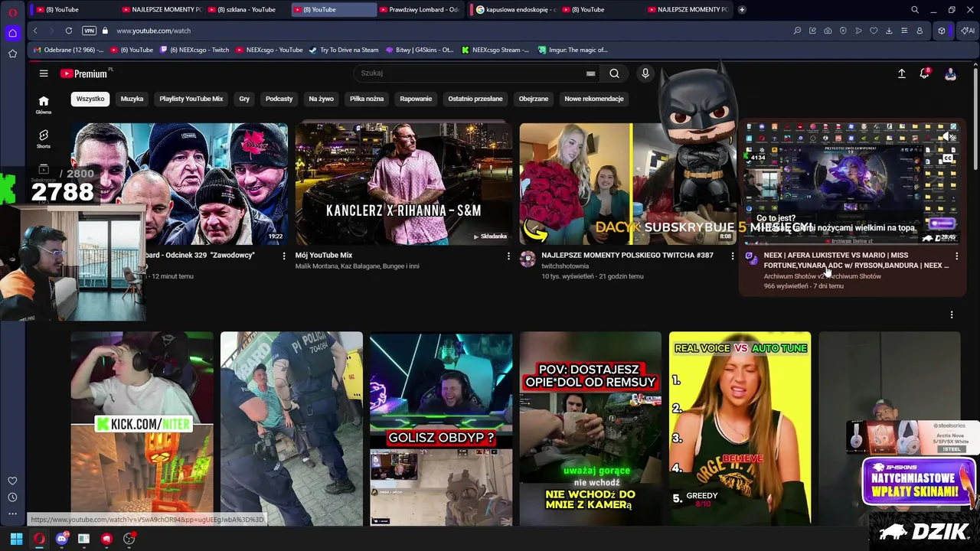Search tabs with magnifier in title bar
980x551 pixels.
(915, 9)
